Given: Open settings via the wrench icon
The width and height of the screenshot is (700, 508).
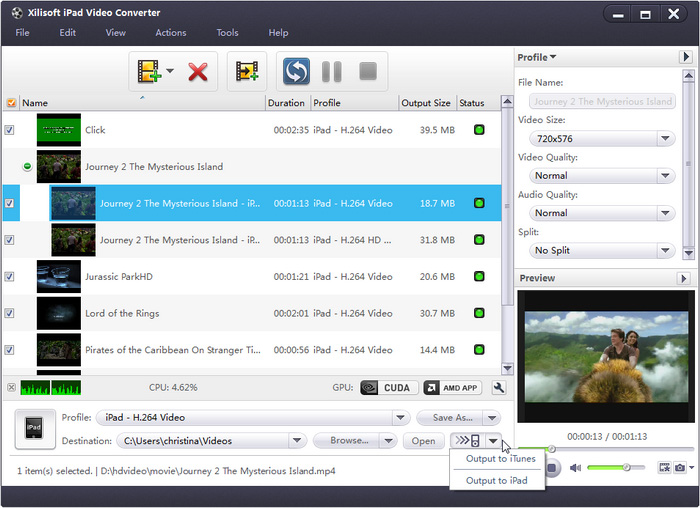Looking at the screenshot, I should [499, 387].
